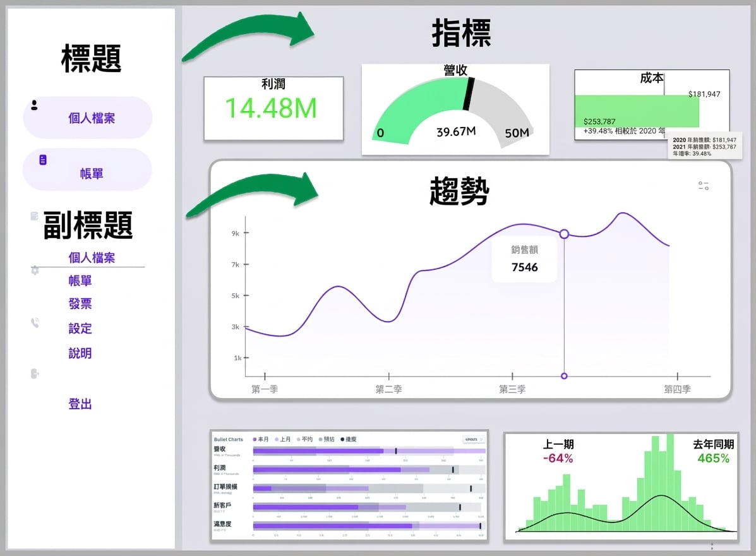Toggle the 平均 legend item
This screenshot has height=556, width=756.
click(304, 439)
